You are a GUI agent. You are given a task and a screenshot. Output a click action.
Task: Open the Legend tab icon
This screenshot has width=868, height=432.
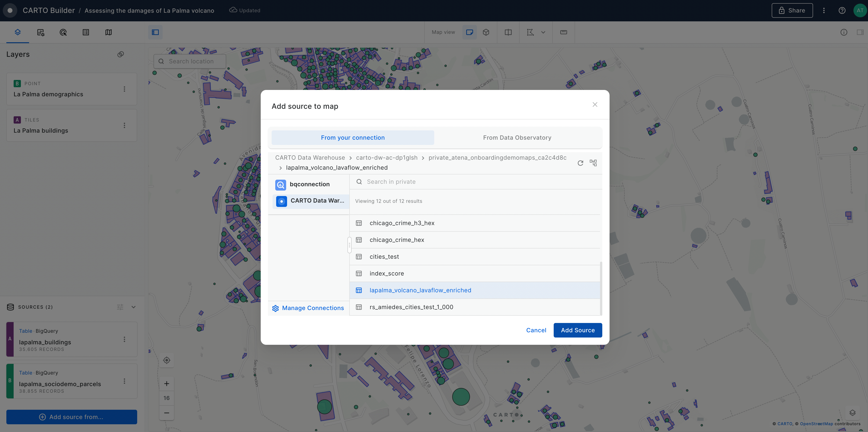[x=86, y=32]
